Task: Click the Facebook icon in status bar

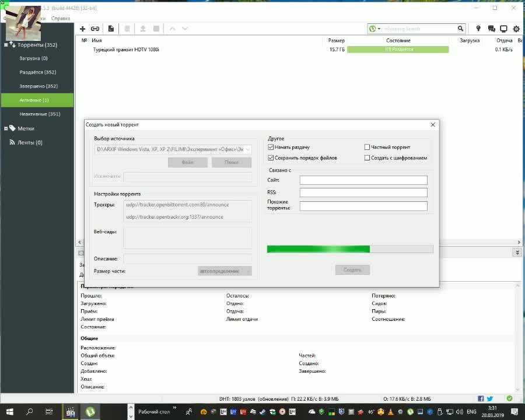Action: 481,398
